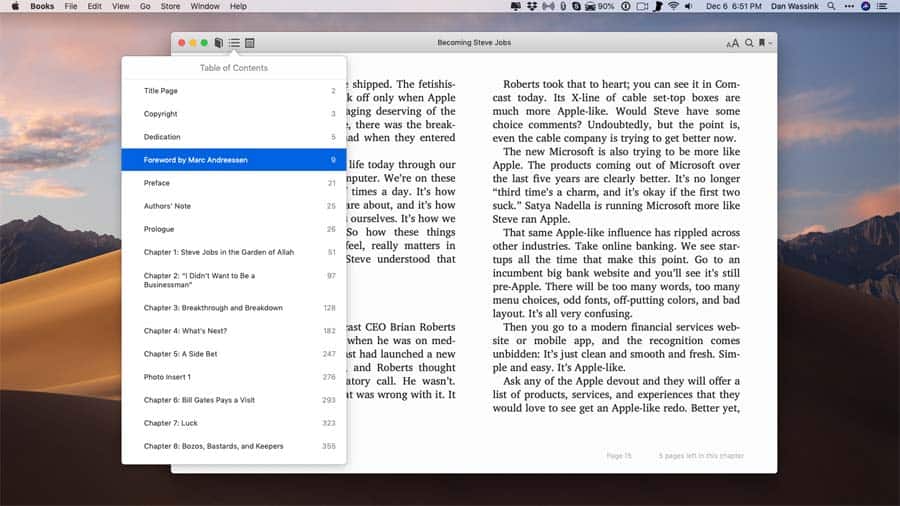Expand the bookmark dropdown arrow
The height and width of the screenshot is (506, 900).
pyautogui.click(x=768, y=44)
